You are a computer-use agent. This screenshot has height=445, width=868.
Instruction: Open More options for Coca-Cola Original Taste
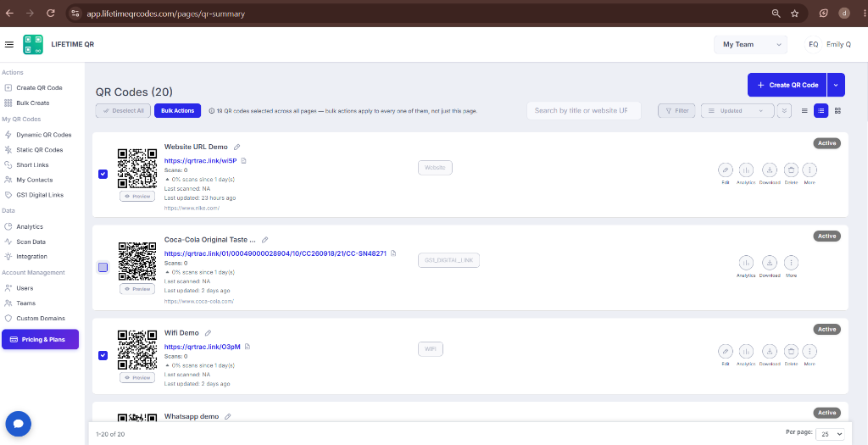tap(791, 263)
